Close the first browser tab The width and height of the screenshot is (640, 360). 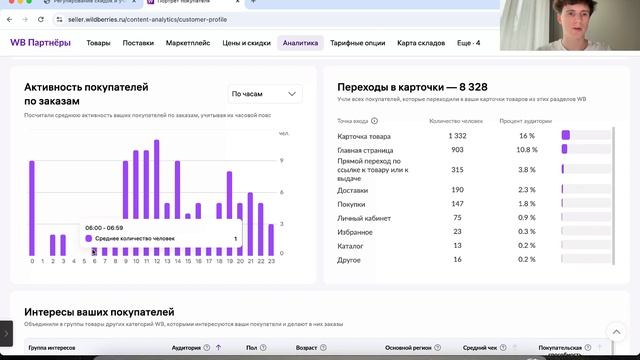pos(134,2)
